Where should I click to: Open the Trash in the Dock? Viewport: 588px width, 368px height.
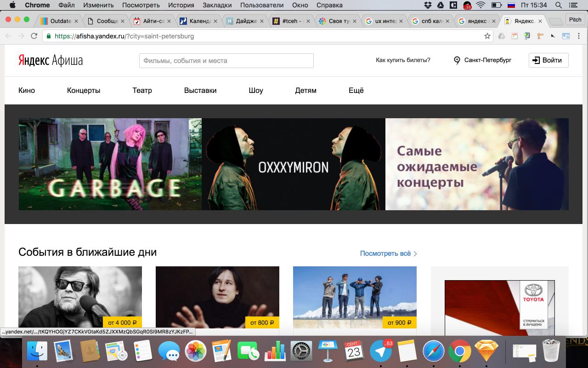[x=551, y=352]
